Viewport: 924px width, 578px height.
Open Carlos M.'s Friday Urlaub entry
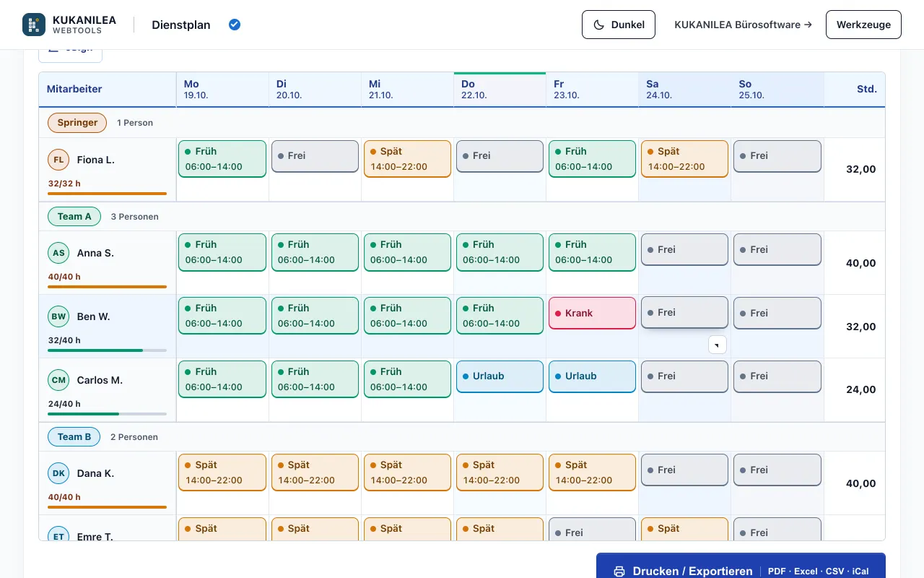(592, 376)
